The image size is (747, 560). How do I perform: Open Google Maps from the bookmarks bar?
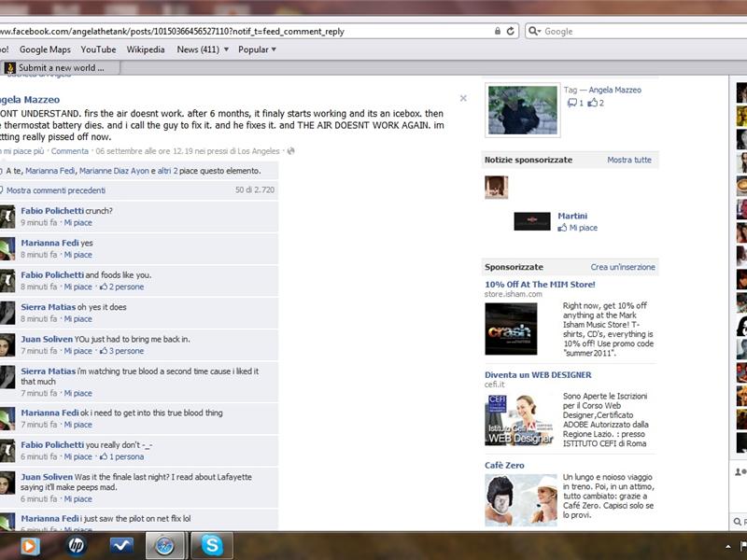[44, 49]
